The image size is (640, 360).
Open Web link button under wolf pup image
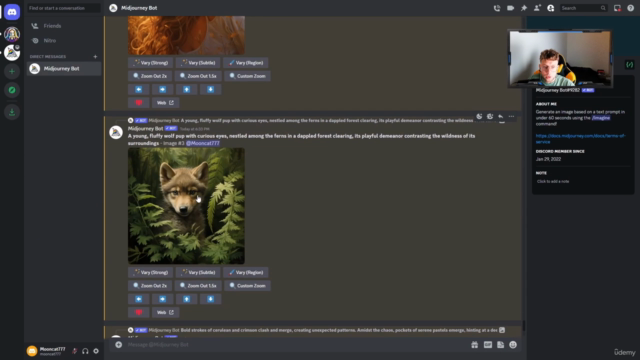point(165,312)
